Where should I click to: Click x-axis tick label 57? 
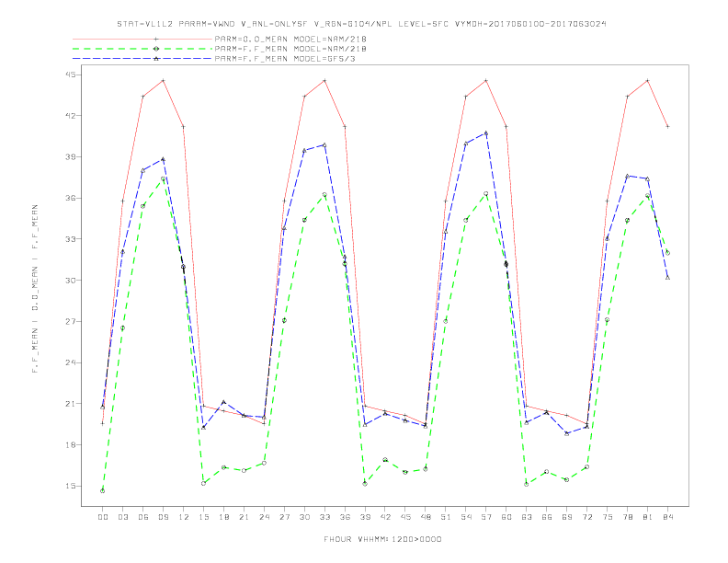tap(486, 517)
